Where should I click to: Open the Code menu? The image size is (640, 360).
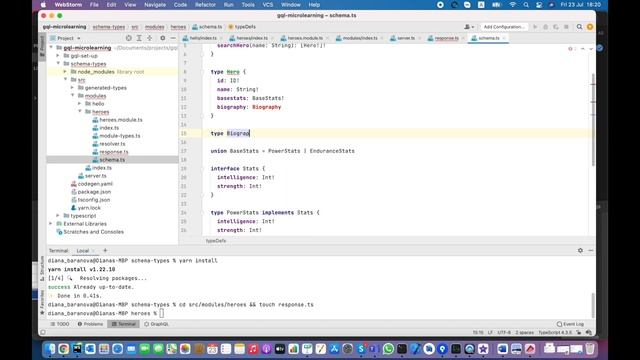click(x=180, y=5)
